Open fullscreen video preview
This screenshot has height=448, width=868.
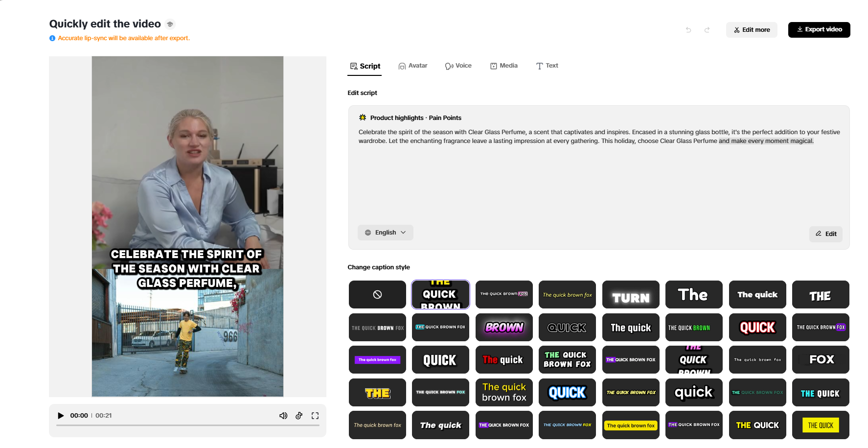point(315,416)
